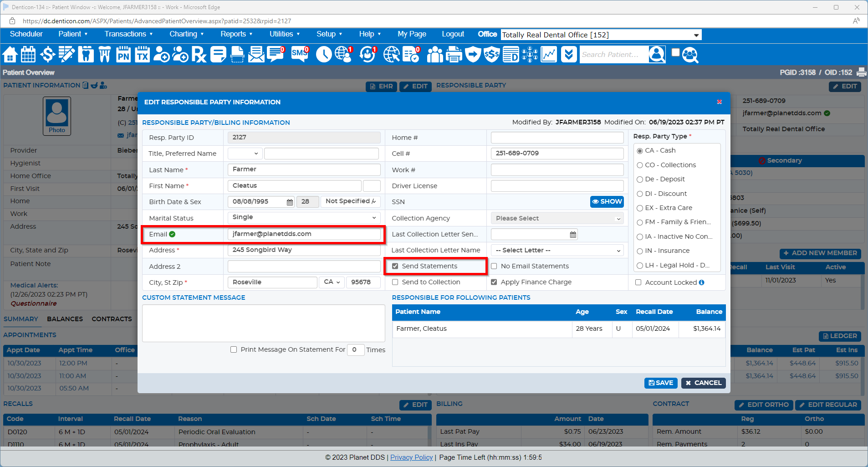868x467 pixels.
Task: Uncheck the Send Statements checkbox
Action: (x=395, y=267)
